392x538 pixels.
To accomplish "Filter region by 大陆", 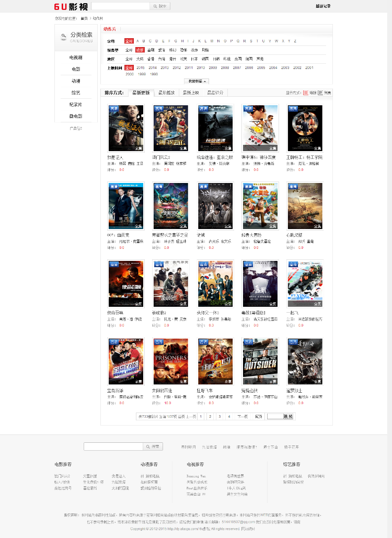I will coord(140,59).
